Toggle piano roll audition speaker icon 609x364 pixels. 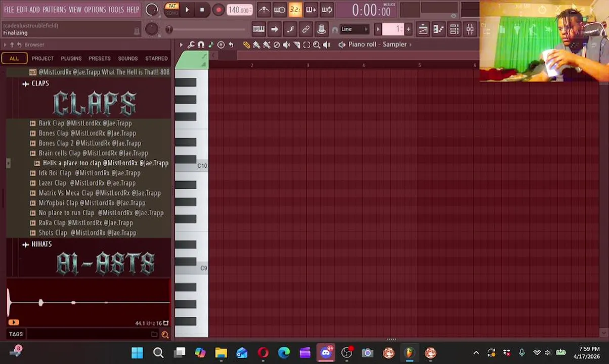coord(342,44)
